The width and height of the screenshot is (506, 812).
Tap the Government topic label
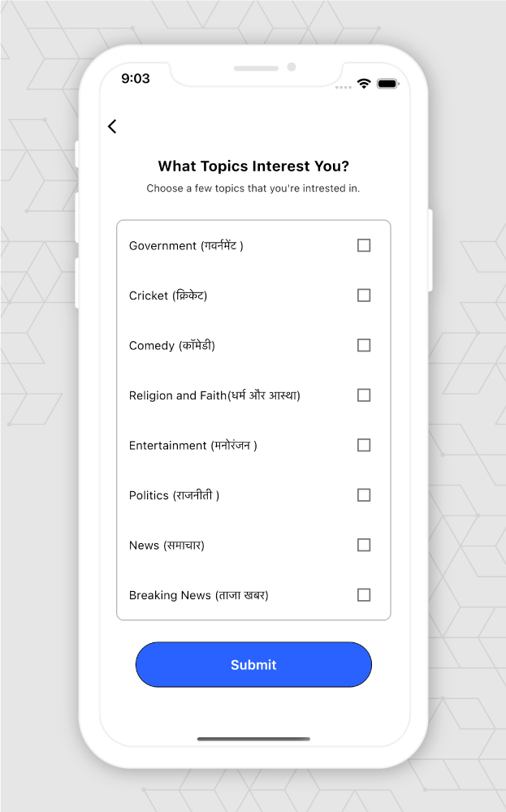click(186, 246)
